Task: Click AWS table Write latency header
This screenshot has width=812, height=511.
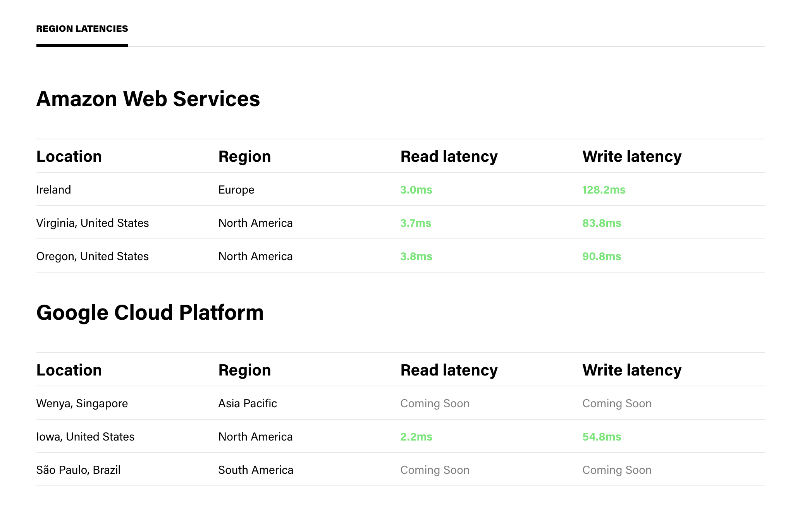Action: (632, 156)
